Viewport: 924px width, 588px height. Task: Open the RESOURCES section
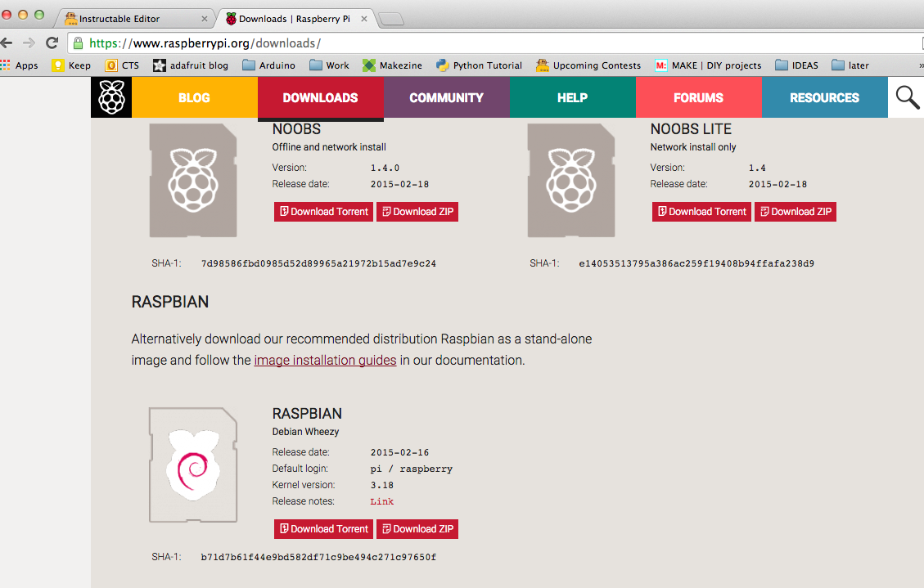[825, 97]
